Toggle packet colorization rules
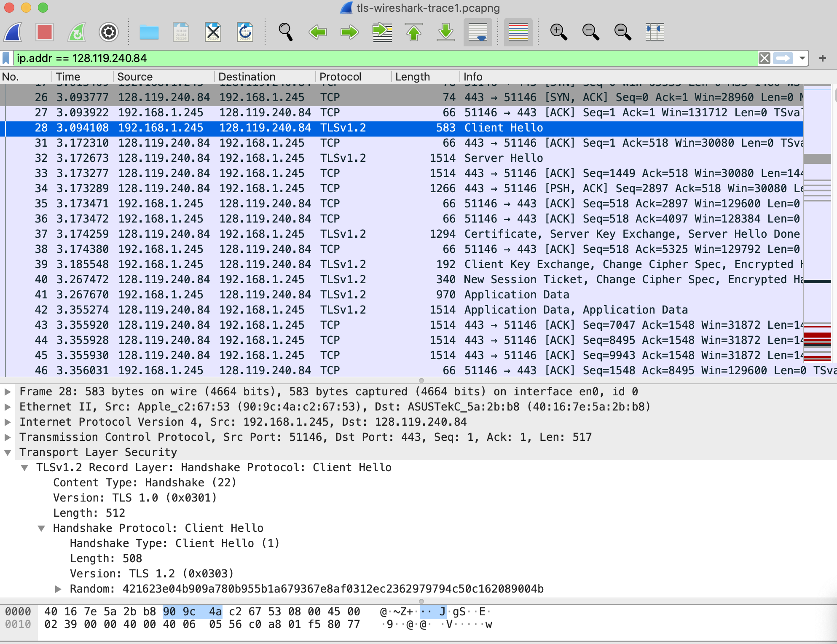The image size is (837, 644). tap(518, 32)
